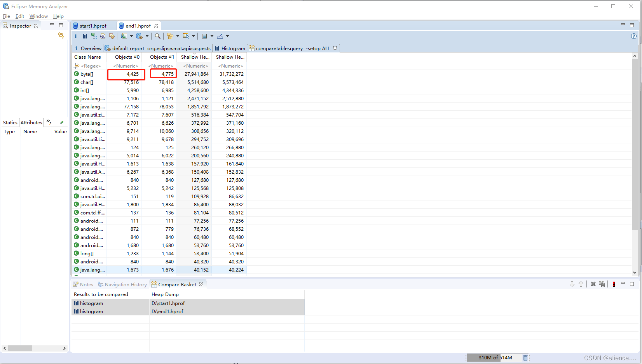The height and width of the screenshot is (364, 642).
Task: Open the heap dump Overview info icon
Action: click(x=76, y=36)
